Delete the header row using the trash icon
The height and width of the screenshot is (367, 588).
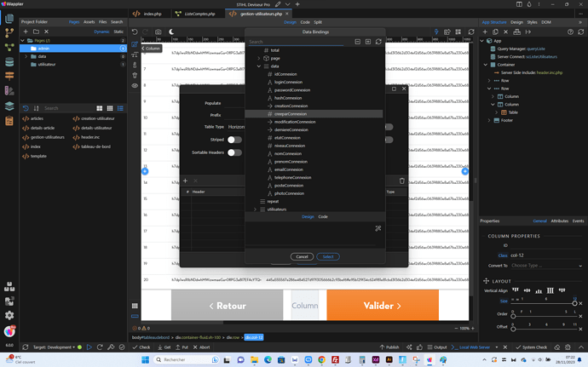point(401,181)
